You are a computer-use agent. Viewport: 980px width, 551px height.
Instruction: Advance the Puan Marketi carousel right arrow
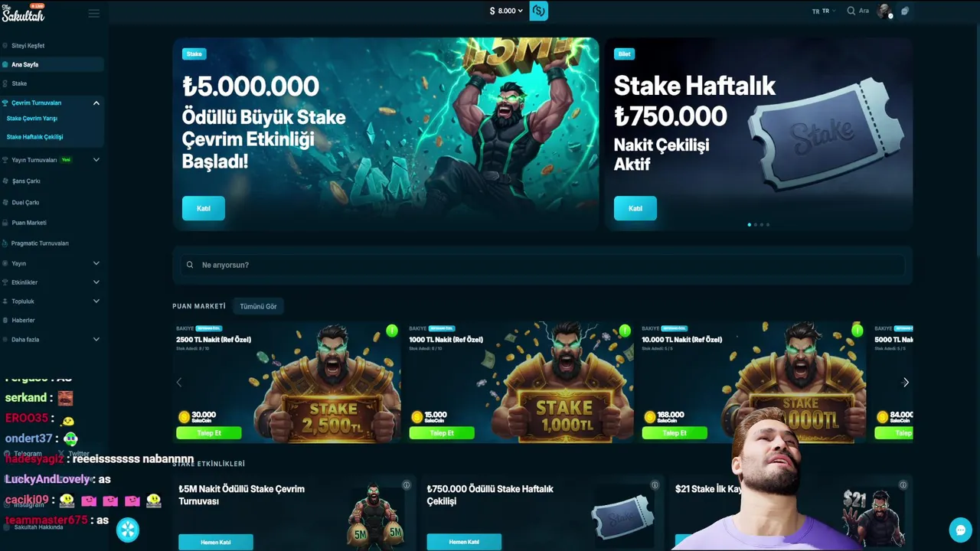(x=906, y=382)
